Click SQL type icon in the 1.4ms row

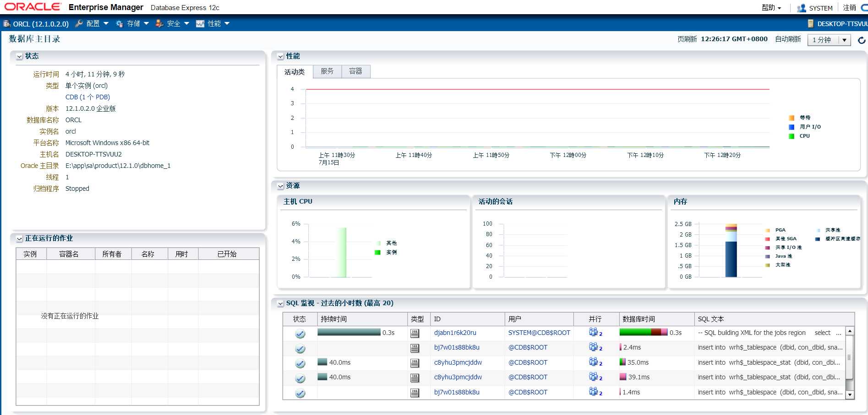(415, 393)
